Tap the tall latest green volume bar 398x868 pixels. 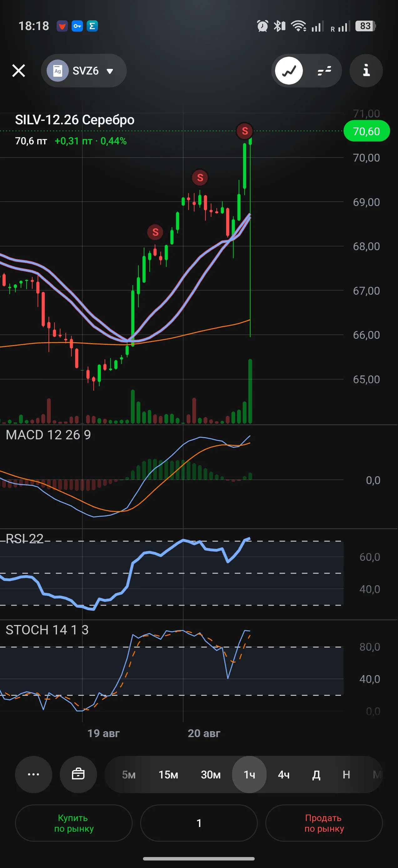click(x=250, y=391)
